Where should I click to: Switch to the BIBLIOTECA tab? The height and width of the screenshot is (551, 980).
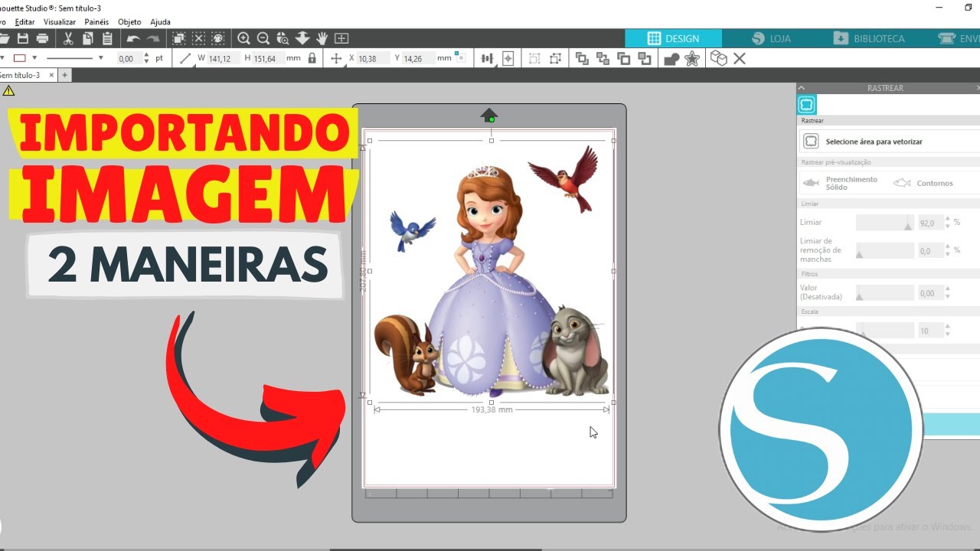[869, 38]
